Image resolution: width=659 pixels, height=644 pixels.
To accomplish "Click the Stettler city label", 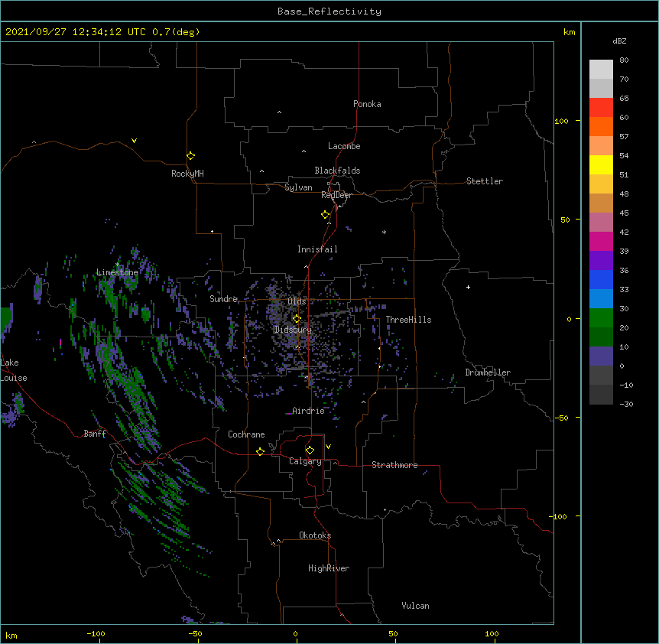I will click(x=485, y=181).
